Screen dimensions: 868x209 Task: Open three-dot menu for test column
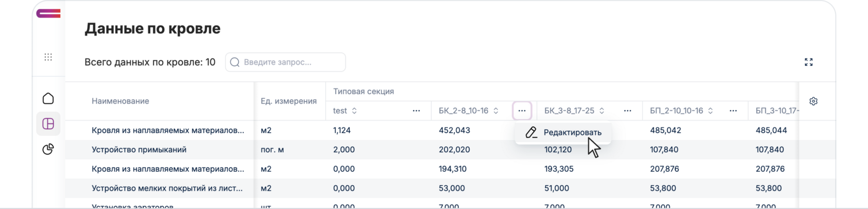(x=416, y=111)
